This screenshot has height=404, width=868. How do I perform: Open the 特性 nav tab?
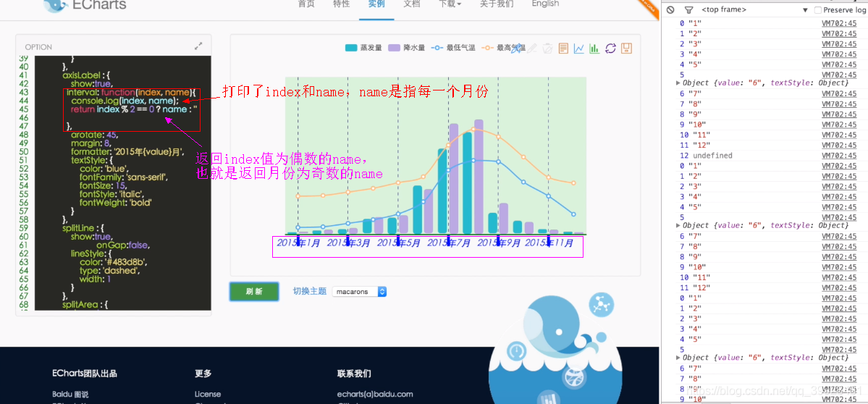click(342, 4)
